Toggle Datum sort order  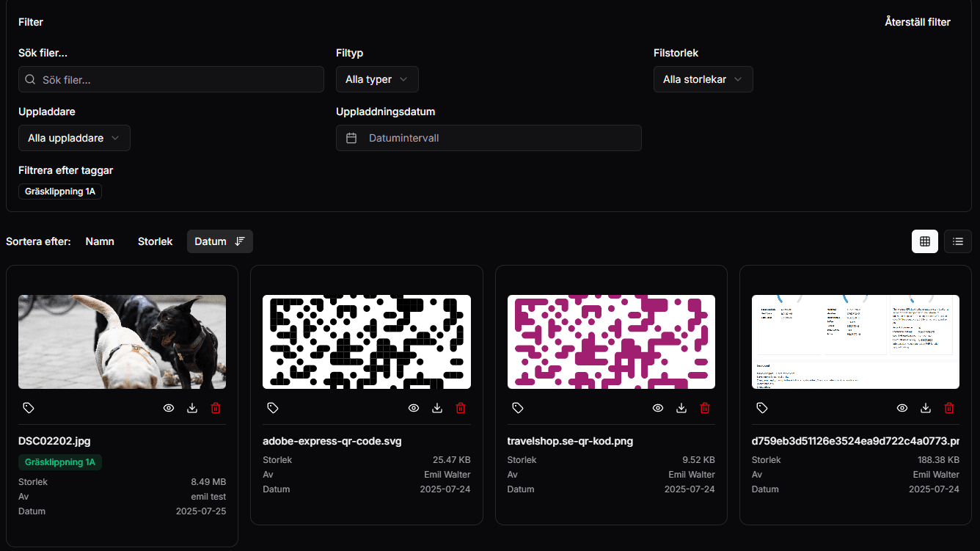(220, 241)
